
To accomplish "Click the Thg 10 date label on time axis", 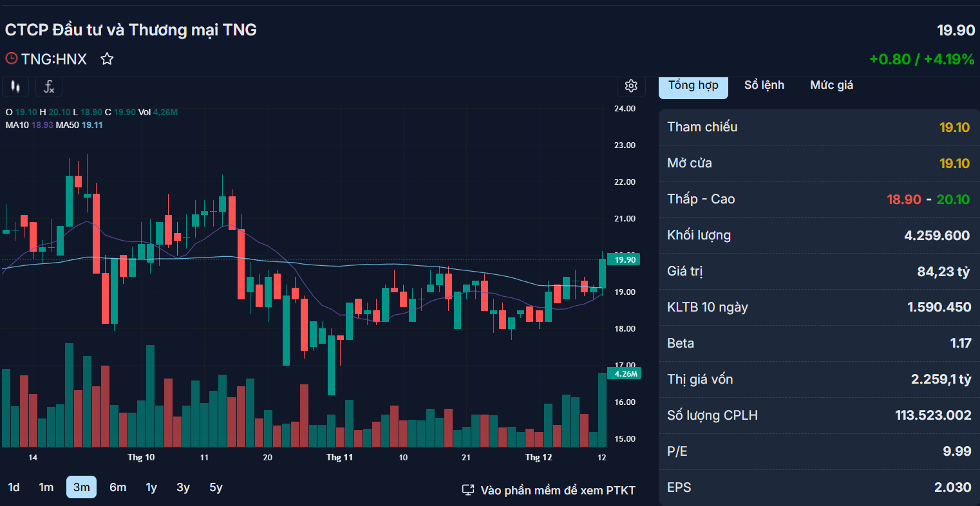I will 141,458.
